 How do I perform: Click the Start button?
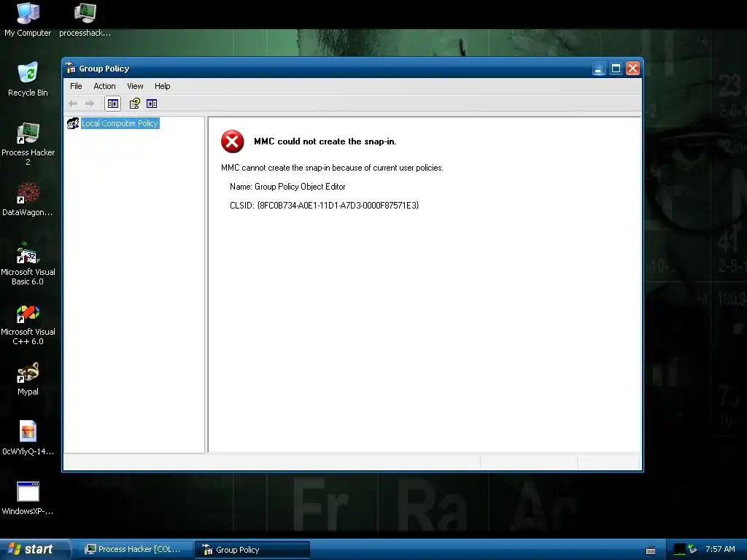tap(34, 549)
